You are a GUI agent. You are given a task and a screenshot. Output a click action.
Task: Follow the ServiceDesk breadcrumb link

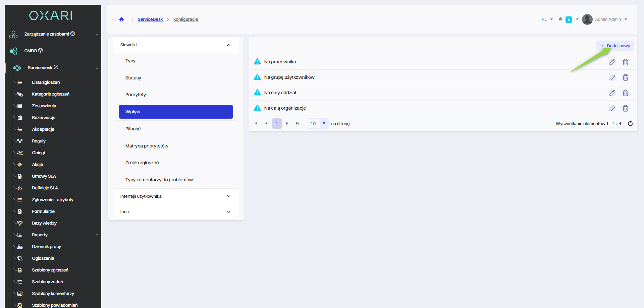pyautogui.click(x=150, y=19)
